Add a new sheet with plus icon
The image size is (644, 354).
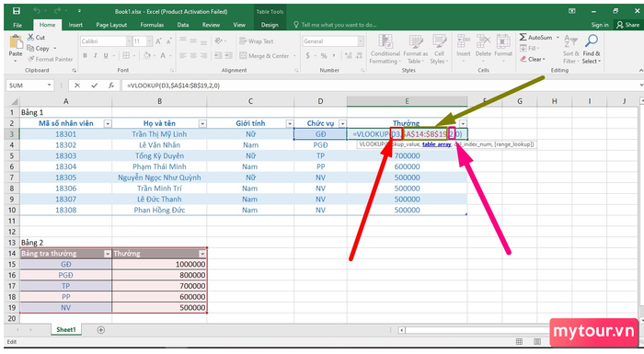(100, 330)
